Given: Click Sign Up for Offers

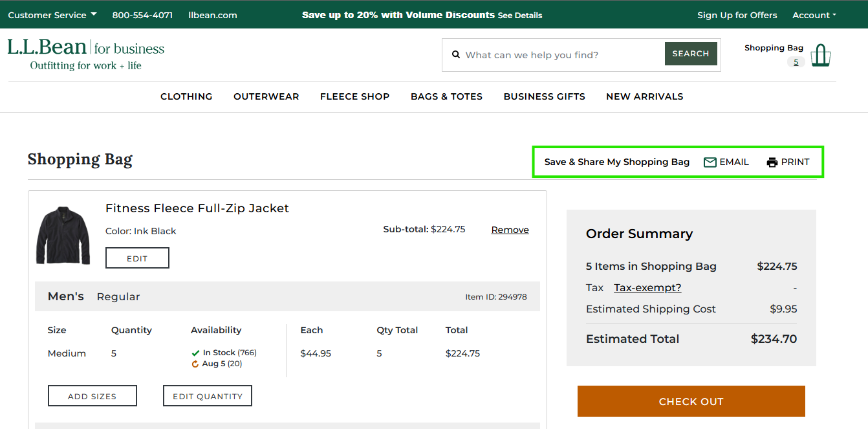Looking at the screenshot, I should 737,15.
